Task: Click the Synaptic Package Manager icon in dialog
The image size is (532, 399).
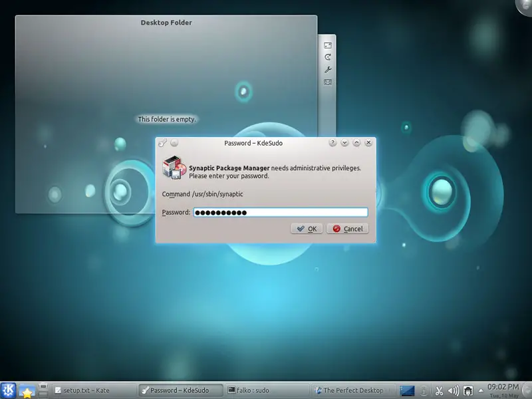Action: [174, 168]
